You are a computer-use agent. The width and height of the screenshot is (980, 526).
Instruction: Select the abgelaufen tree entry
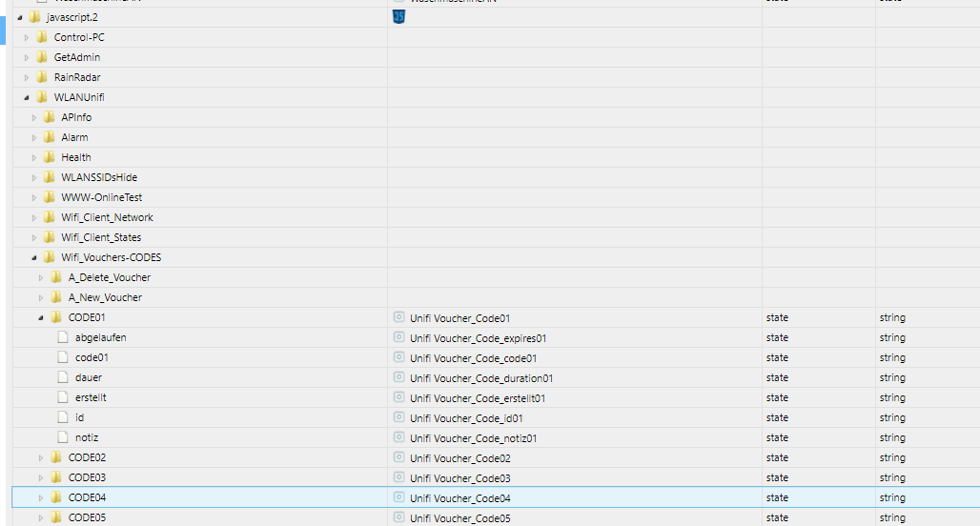click(x=101, y=337)
